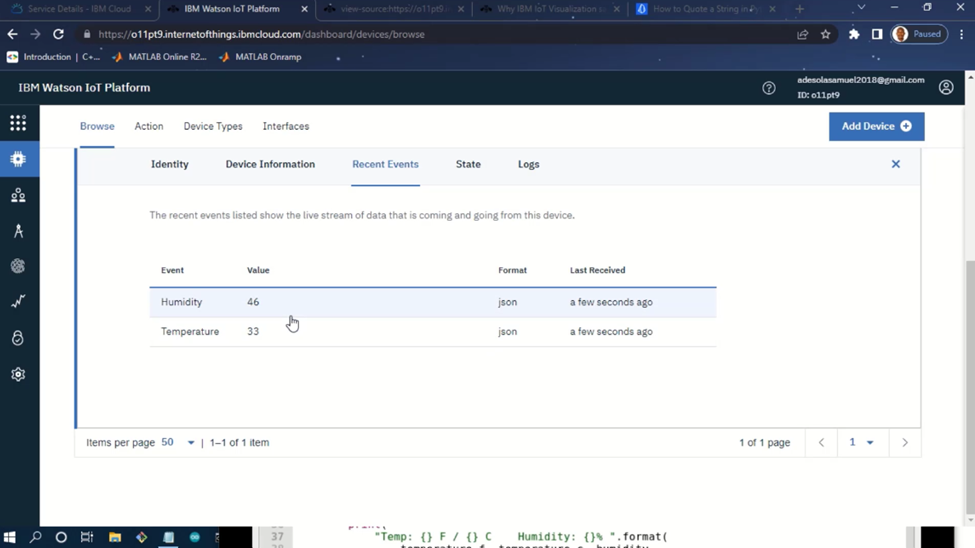Open the user profile avatar icon
The image size is (975, 548).
coord(946,88)
